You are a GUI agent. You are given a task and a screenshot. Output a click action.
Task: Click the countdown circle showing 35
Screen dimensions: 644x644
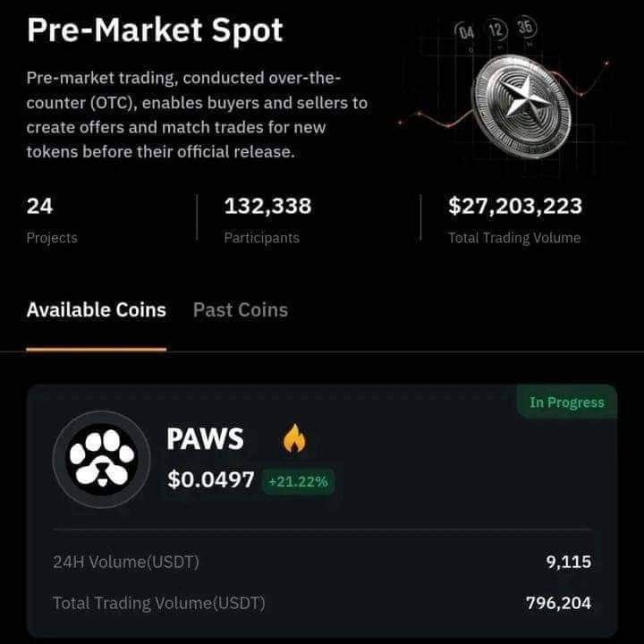click(x=525, y=28)
